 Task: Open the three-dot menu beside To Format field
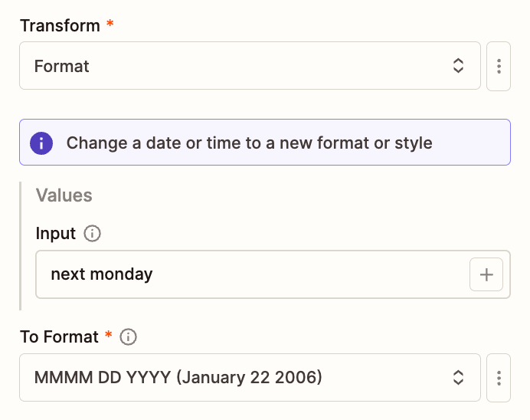coord(499,377)
